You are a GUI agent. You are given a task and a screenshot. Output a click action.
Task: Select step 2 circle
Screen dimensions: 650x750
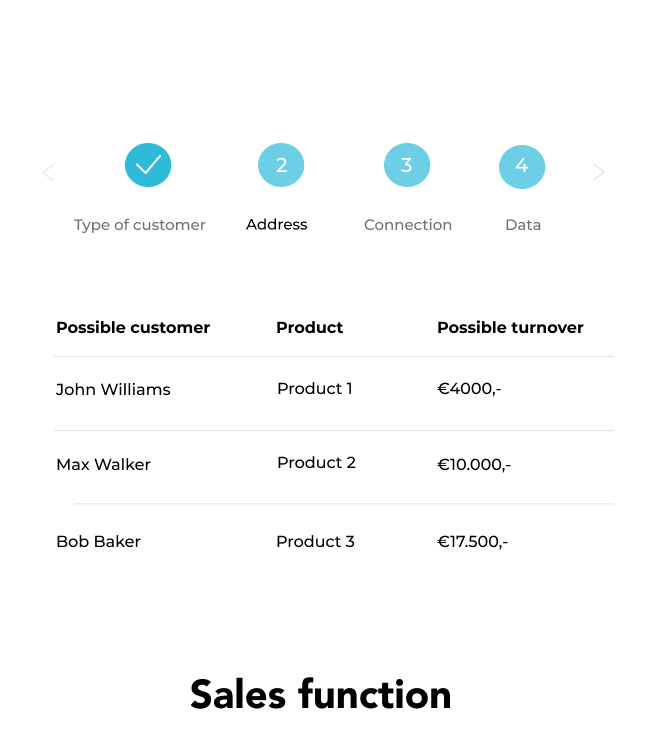click(281, 165)
